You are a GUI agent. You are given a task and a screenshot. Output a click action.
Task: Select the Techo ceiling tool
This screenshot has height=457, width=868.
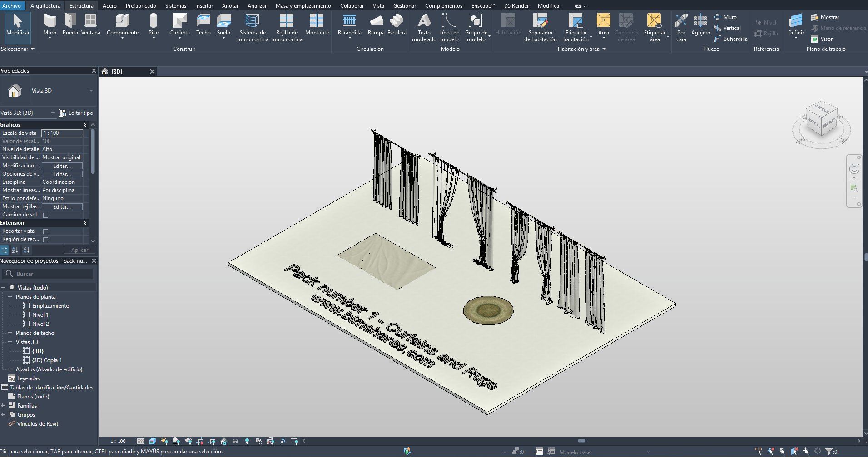[203, 25]
